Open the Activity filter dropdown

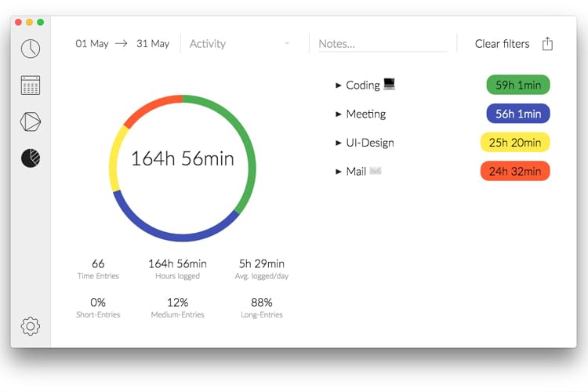pyautogui.click(x=239, y=44)
